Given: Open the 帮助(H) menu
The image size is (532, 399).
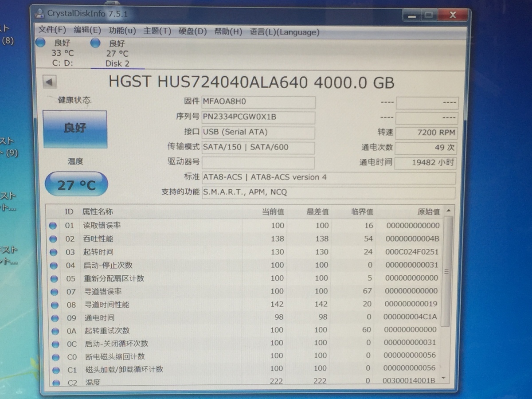Looking at the screenshot, I should [228, 31].
